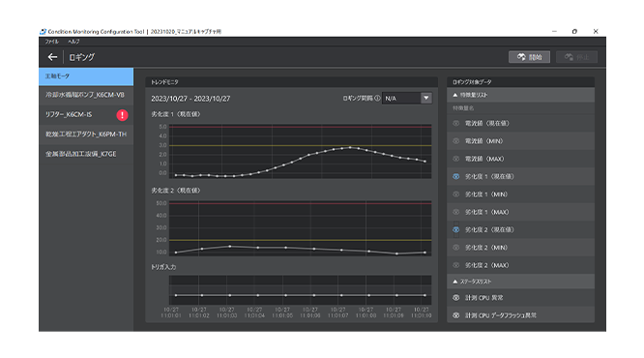Show 劣化度 1（MIN）using eye icon
This screenshot has width=644, height=358.
pyautogui.click(x=455, y=194)
